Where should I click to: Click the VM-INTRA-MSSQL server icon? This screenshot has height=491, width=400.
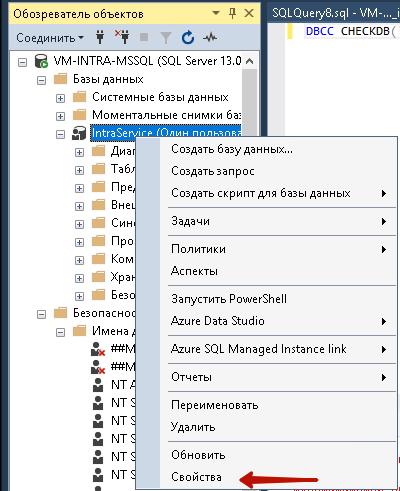(x=41, y=61)
